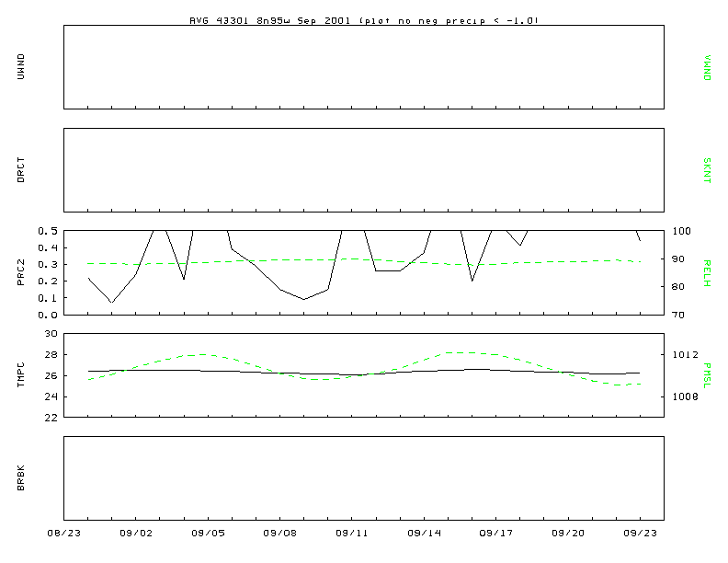728x563 pixels.
Task: Click the 08/23 date tick label
Action: [x=64, y=534]
